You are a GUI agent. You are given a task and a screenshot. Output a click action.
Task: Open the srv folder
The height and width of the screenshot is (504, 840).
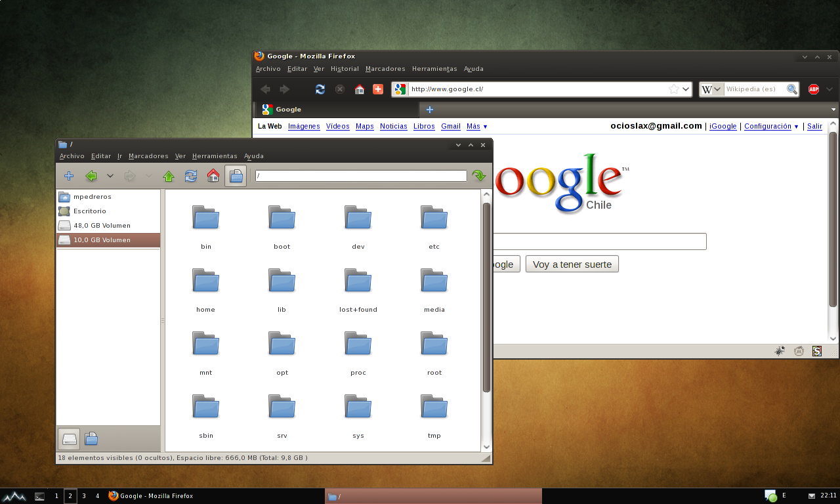tap(282, 415)
